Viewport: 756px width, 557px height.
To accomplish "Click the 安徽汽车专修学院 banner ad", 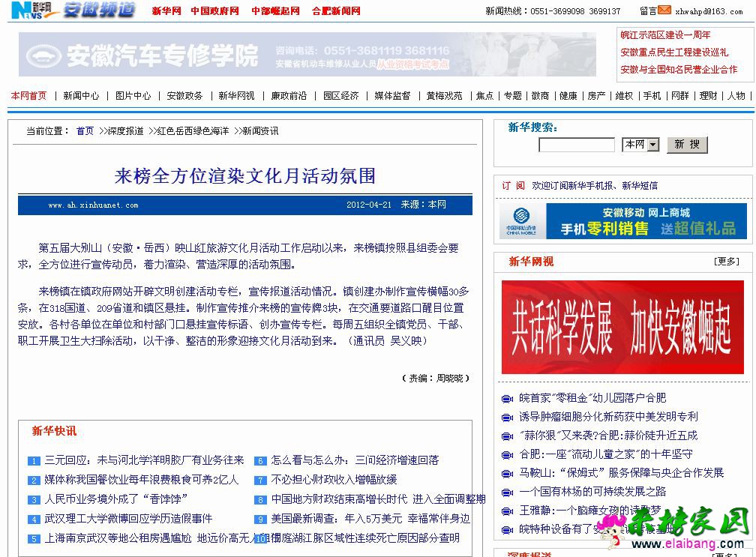I will [x=307, y=55].
